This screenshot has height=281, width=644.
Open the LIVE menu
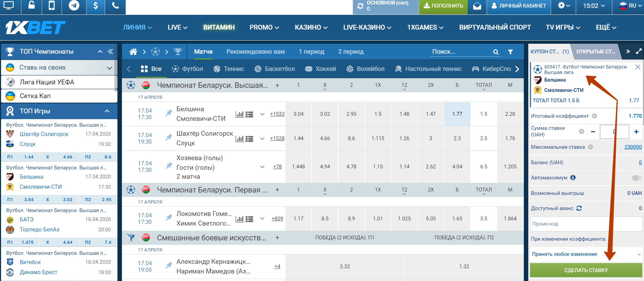(177, 28)
